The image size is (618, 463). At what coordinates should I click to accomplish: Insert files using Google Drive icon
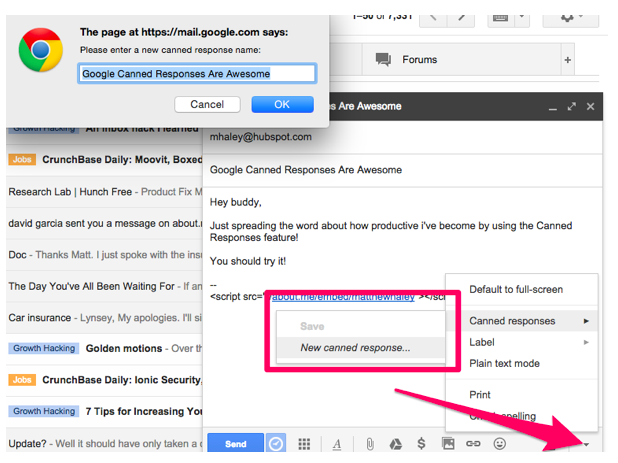tap(395, 444)
